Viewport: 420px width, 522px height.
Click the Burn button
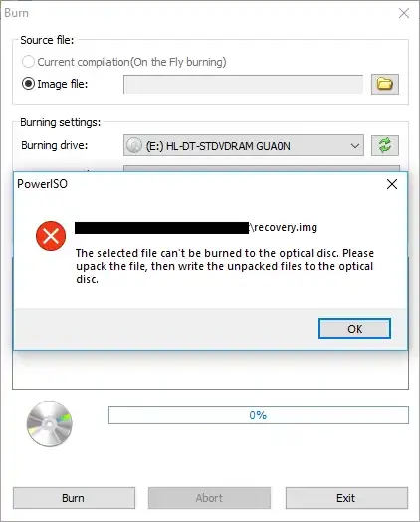(74, 498)
